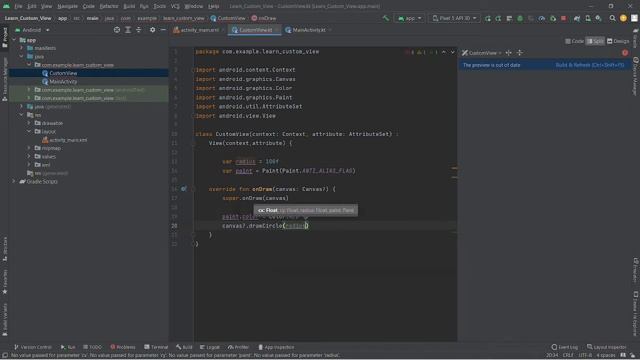
Task: Expand the drawable folder
Action: click(29, 123)
